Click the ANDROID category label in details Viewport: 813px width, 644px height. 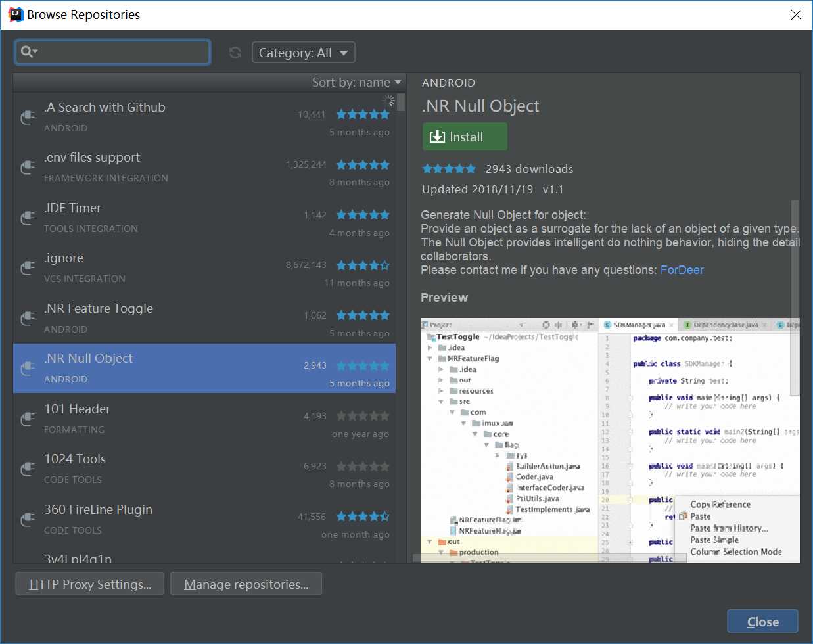448,83
